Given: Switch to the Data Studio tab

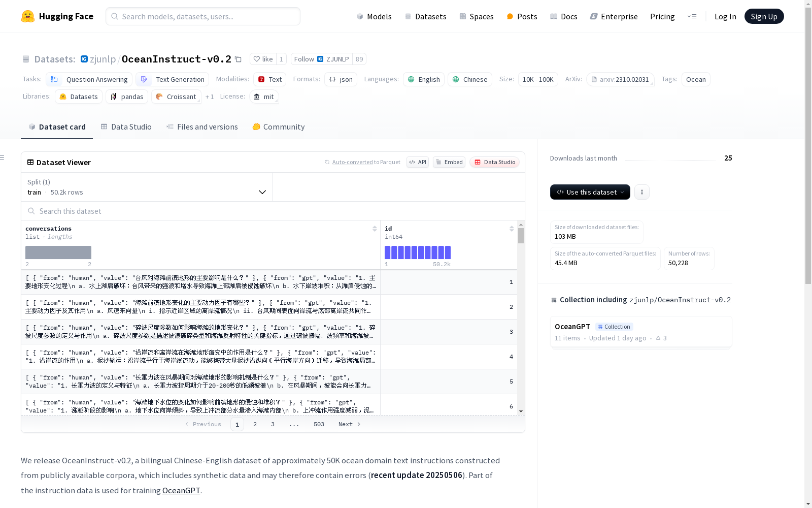Looking at the screenshot, I should [126, 127].
